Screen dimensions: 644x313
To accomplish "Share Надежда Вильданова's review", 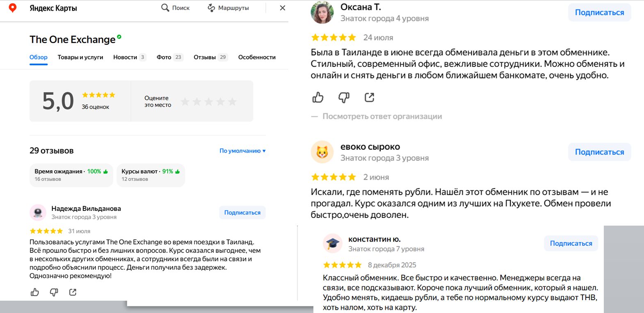I will 73,292.
